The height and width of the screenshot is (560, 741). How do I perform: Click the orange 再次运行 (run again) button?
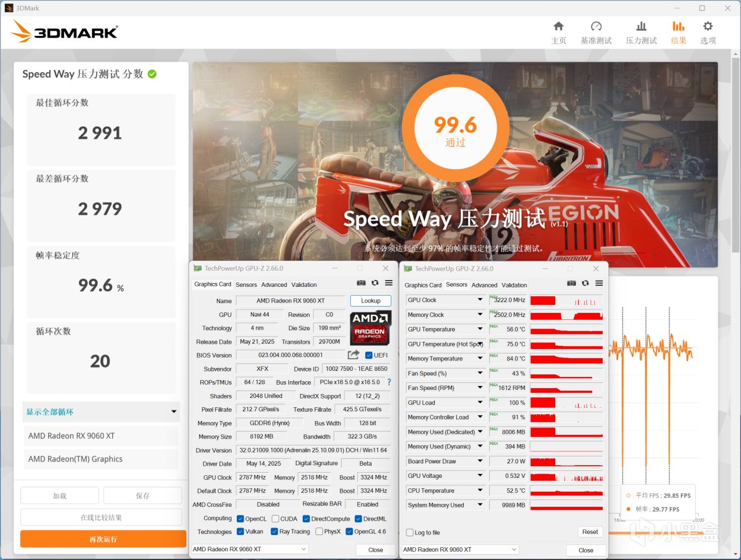103,539
